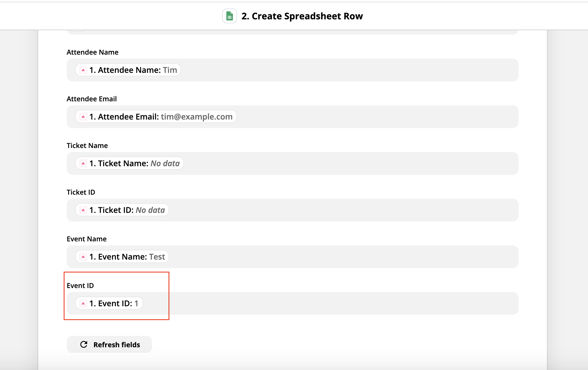Select the Attendee Email tim@example.com pill
Viewport: 588px width, 370px height.
click(156, 117)
